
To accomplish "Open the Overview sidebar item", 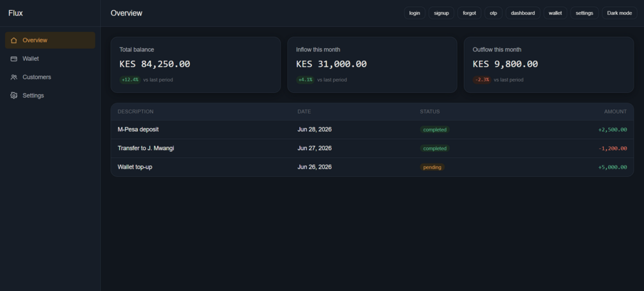I will (x=50, y=40).
